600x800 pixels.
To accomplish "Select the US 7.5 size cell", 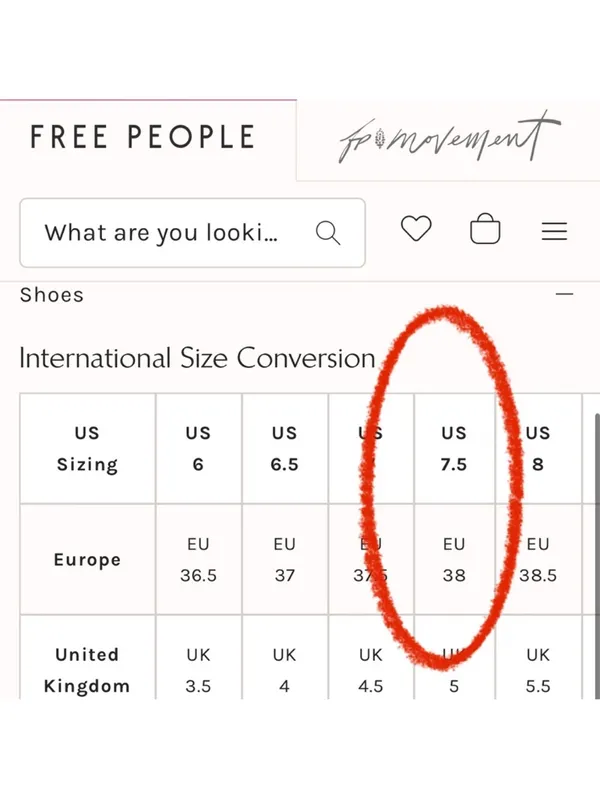I will [454, 448].
